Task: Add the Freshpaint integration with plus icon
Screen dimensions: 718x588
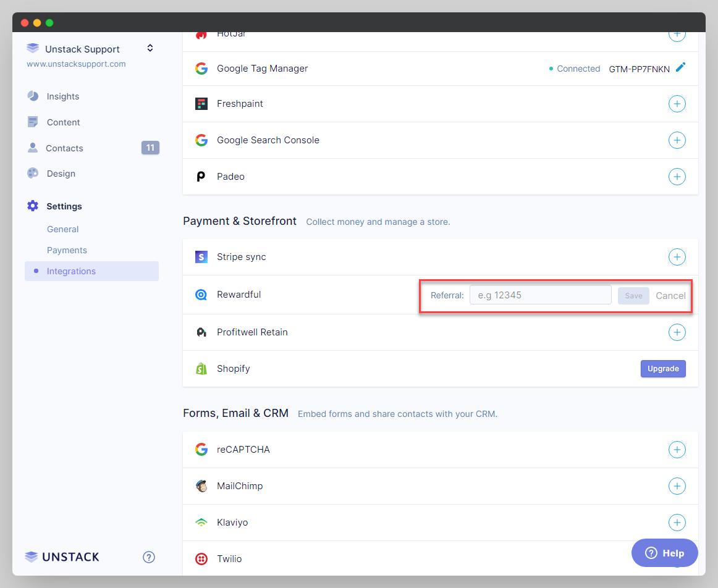Action: (x=677, y=104)
